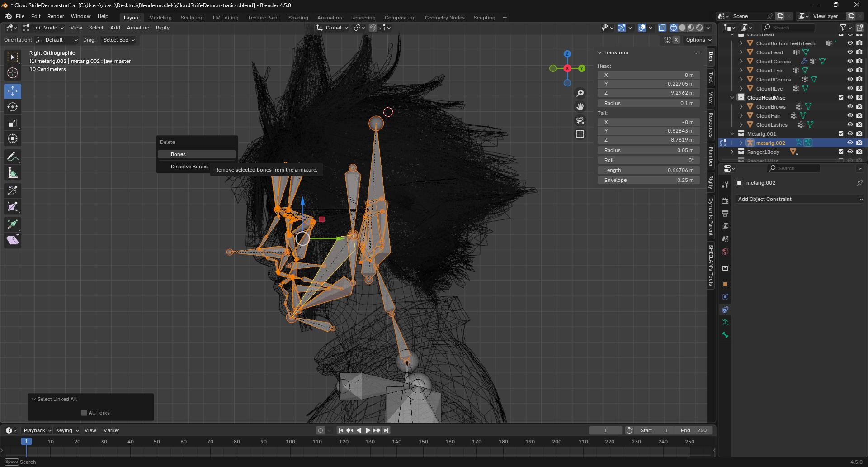Click the Options button in viewport header
The height and width of the screenshot is (467, 868).
[x=698, y=40]
